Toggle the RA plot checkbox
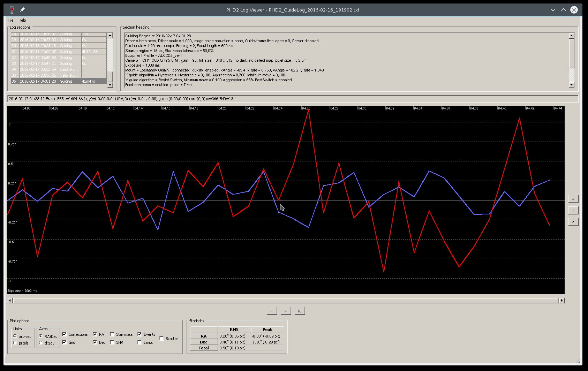 pos(95,334)
